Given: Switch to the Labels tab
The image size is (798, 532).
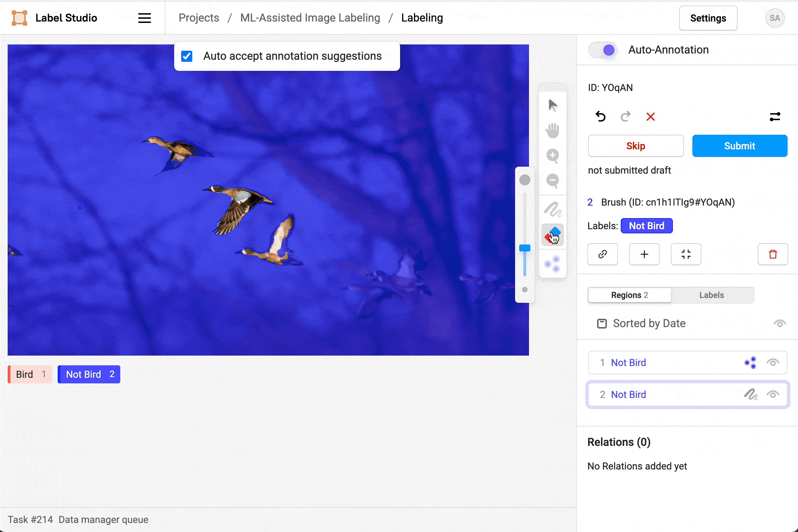Looking at the screenshot, I should (x=711, y=295).
